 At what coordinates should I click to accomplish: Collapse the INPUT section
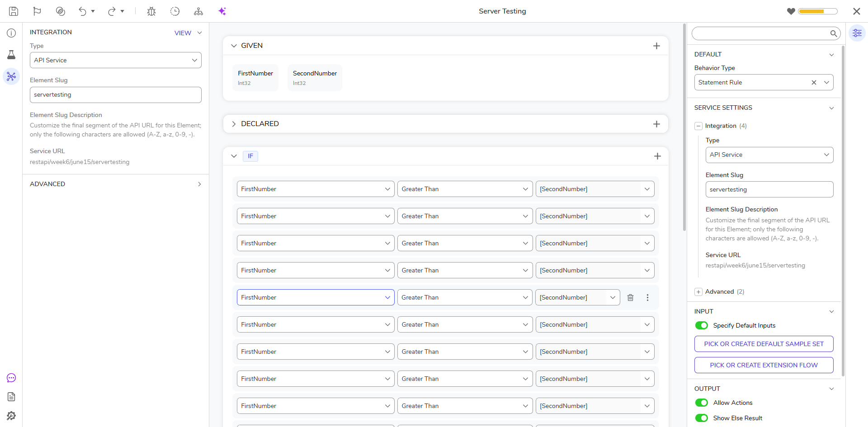click(x=831, y=311)
